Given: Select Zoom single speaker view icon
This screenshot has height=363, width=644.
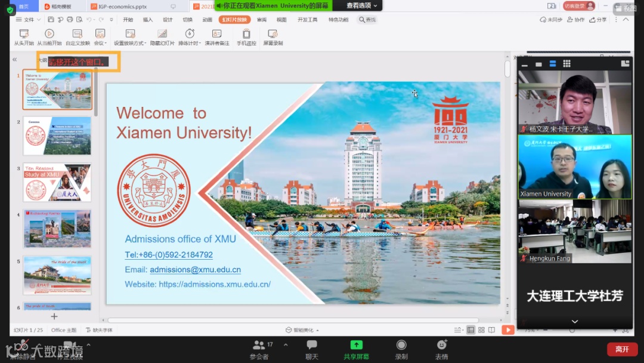Looking at the screenshot, I should click(539, 64).
